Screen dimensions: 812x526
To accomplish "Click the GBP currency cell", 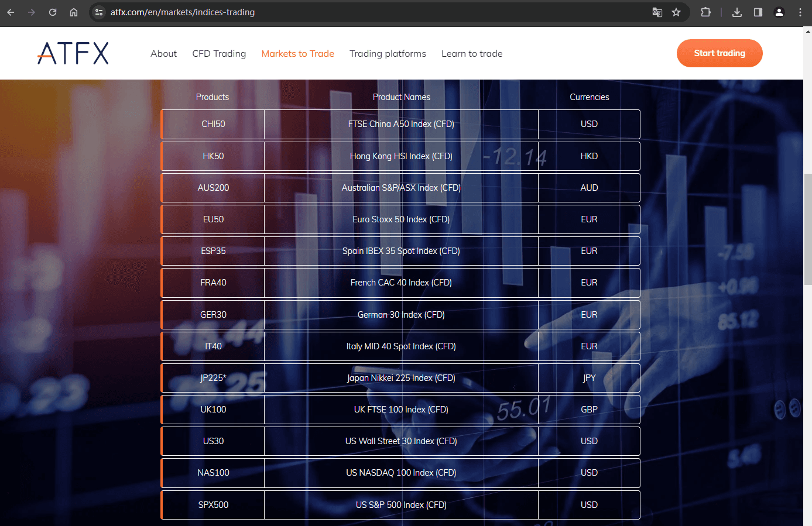I will click(589, 410).
